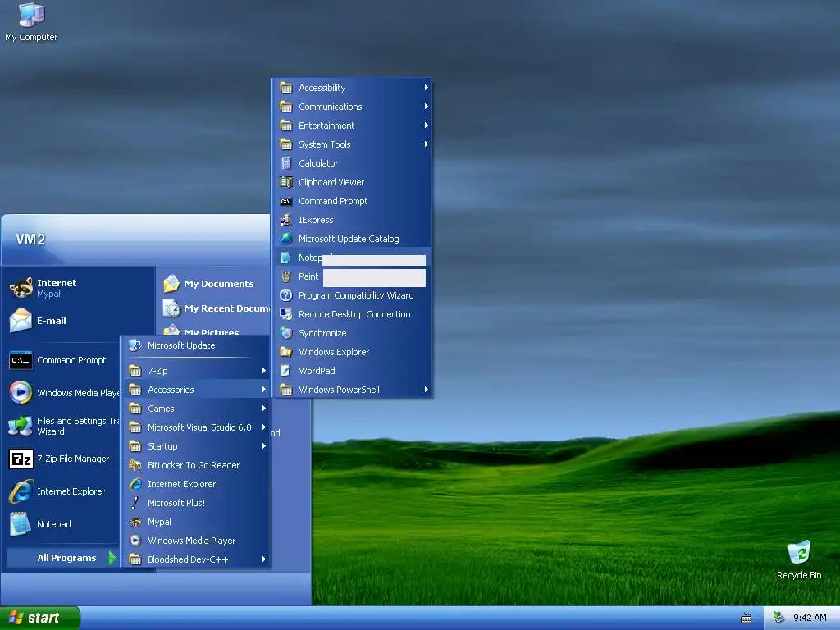840x630 pixels.
Task: Expand the System Tools submenu arrow
Action: pyautogui.click(x=427, y=144)
